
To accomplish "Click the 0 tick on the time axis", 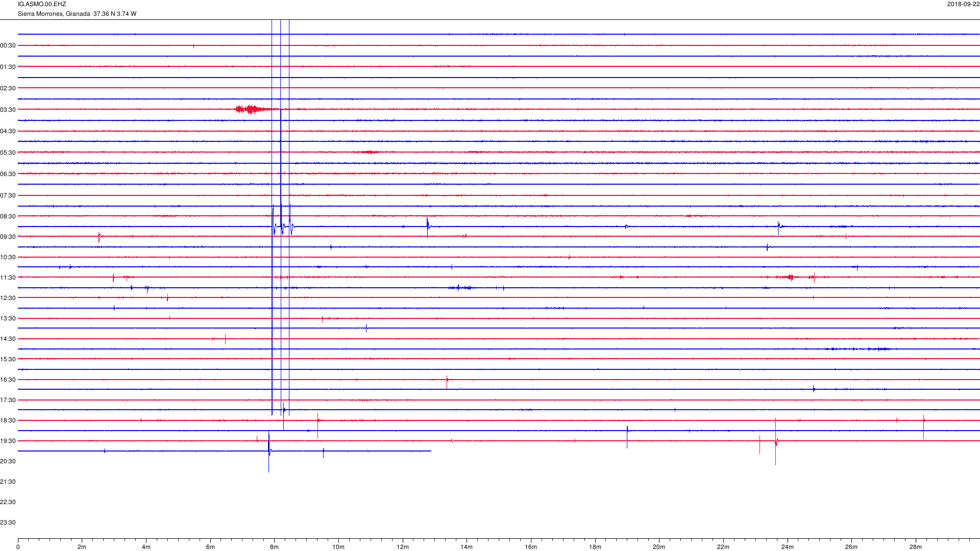I will 18,547.
